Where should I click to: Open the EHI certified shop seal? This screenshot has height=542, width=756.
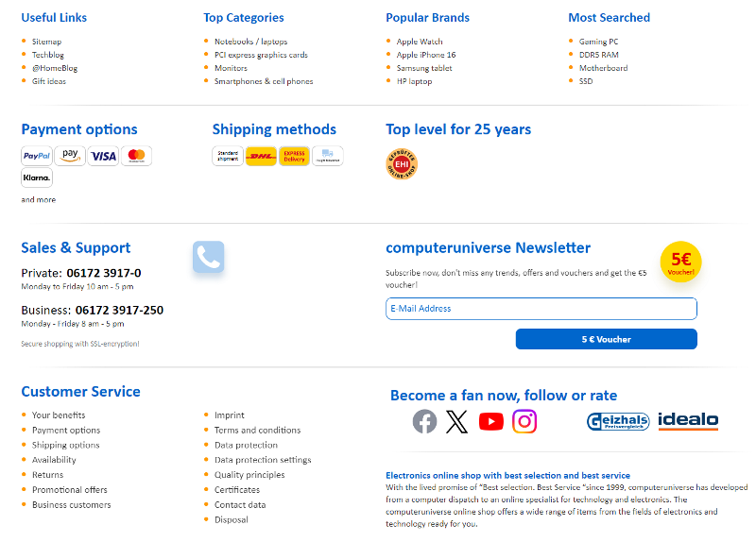coord(402,163)
